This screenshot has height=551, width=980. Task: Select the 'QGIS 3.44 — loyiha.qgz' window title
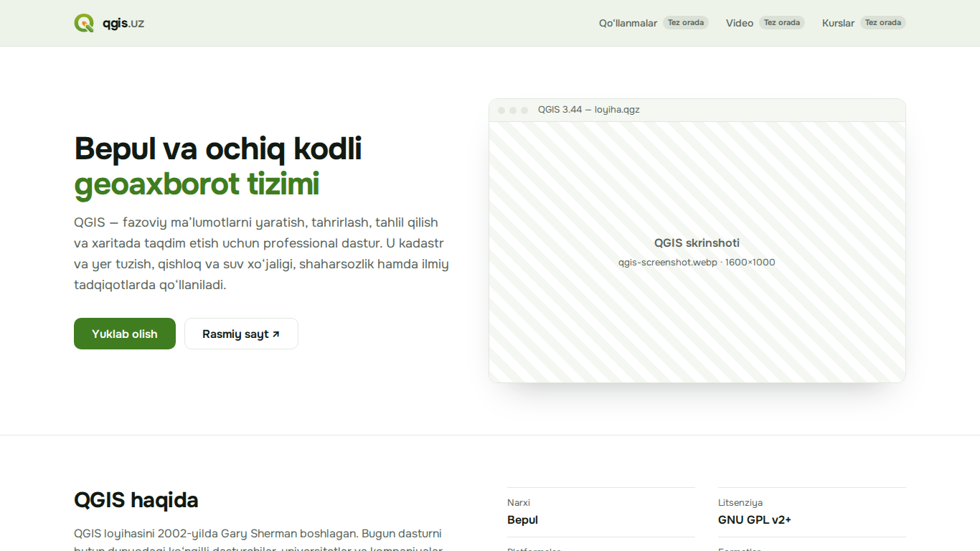point(588,110)
